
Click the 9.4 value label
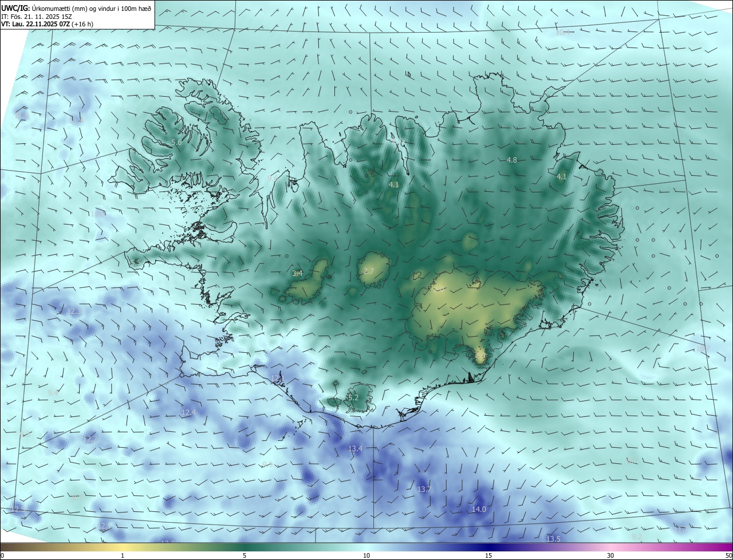coord(53,393)
